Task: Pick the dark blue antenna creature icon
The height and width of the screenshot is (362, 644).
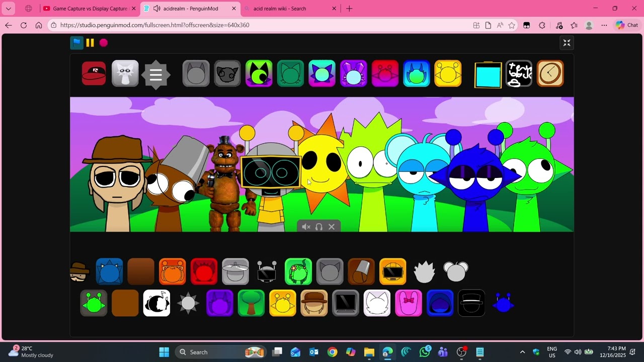Action: coord(503,303)
